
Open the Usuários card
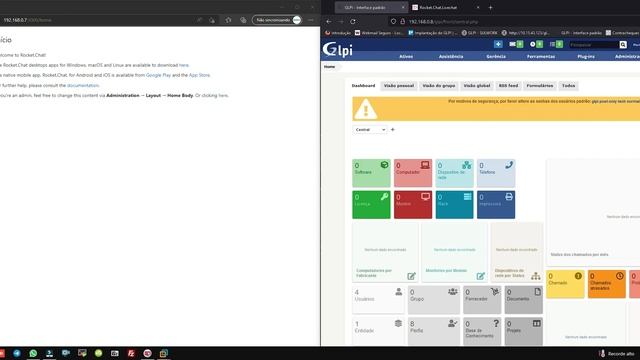378,300
